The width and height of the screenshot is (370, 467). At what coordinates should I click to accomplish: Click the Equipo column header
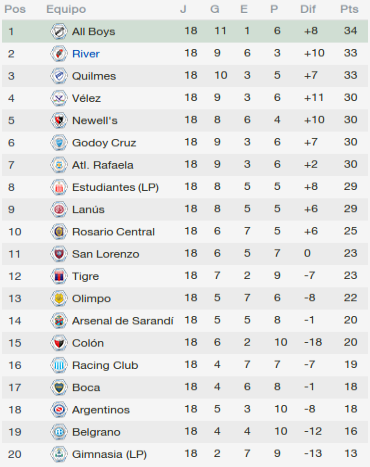66,9
